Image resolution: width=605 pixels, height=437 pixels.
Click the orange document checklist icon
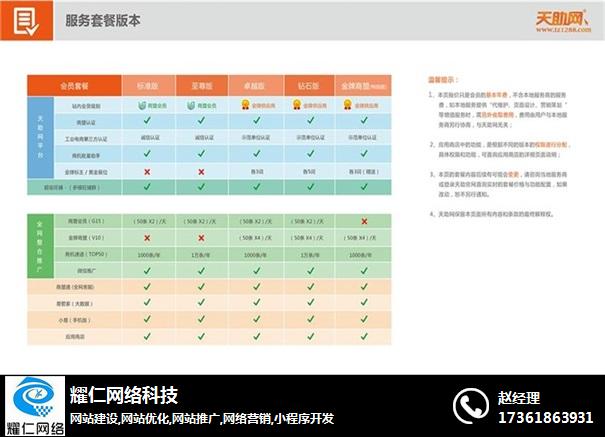26,22
